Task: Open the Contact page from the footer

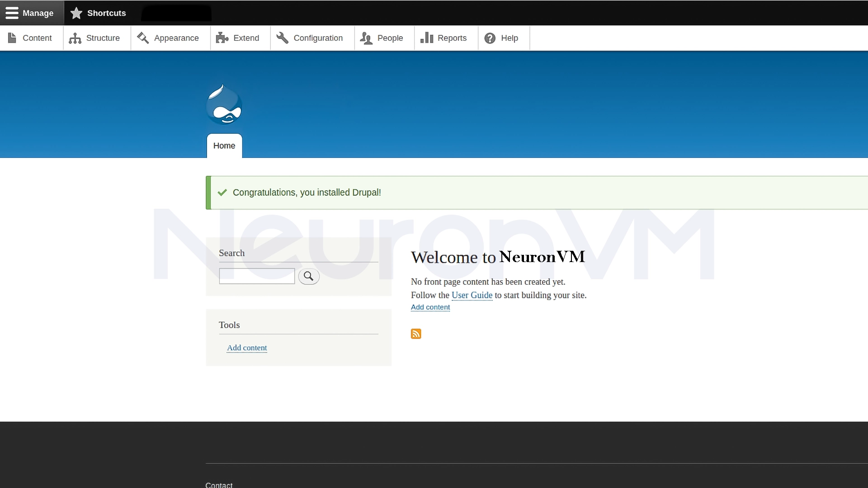Action: pos(219,484)
